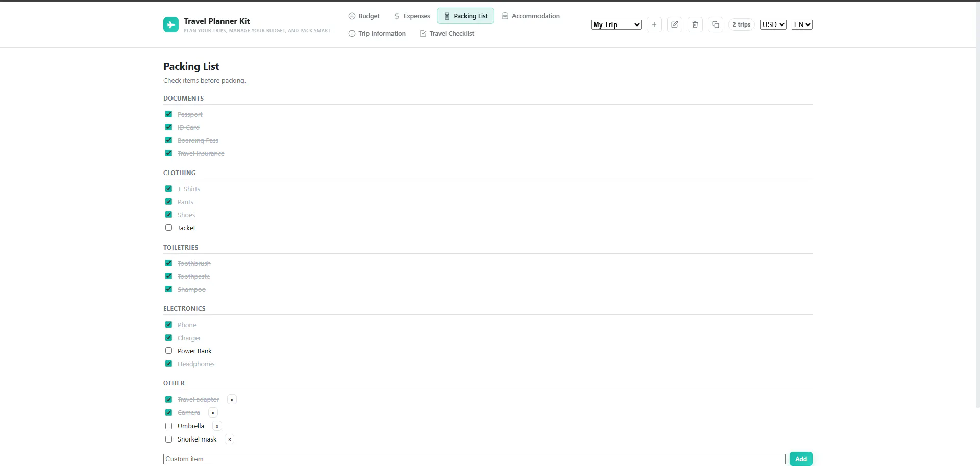Uncheck the Toothpaste checkbox
980x466 pixels.
[x=168, y=276]
